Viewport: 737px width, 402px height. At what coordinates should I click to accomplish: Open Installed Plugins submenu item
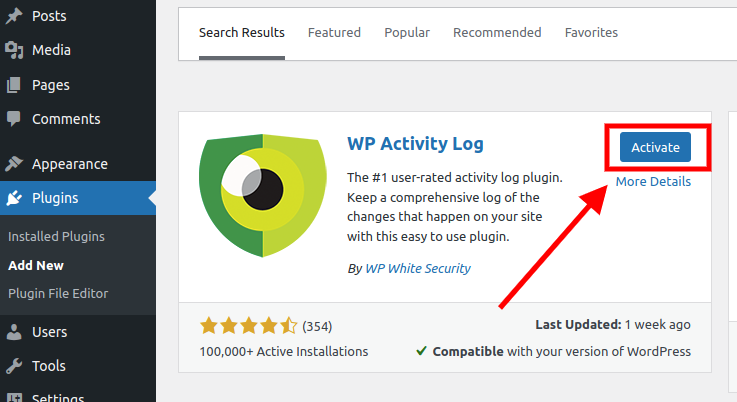pos(56,236)
